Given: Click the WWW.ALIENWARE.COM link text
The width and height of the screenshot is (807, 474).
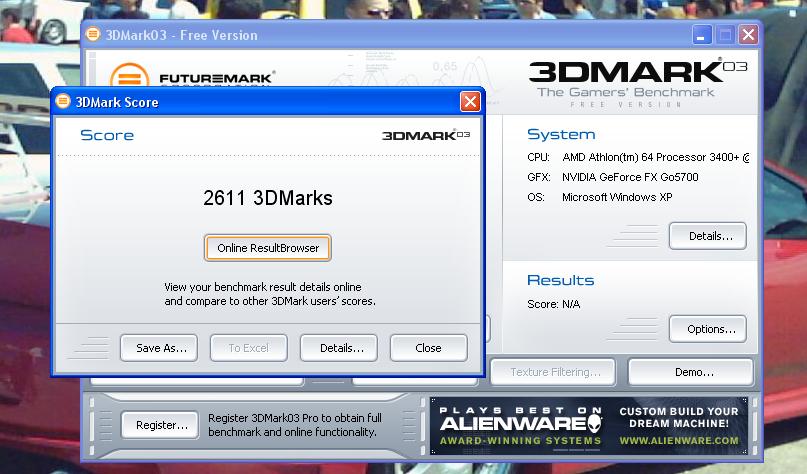Looking at the screenshot, I should click(x=679, y=441).
